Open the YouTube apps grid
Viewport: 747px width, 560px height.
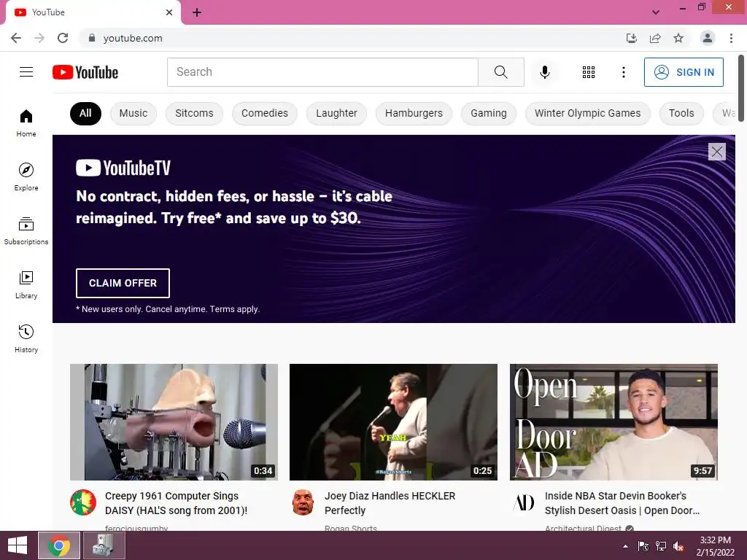(589, 72)
